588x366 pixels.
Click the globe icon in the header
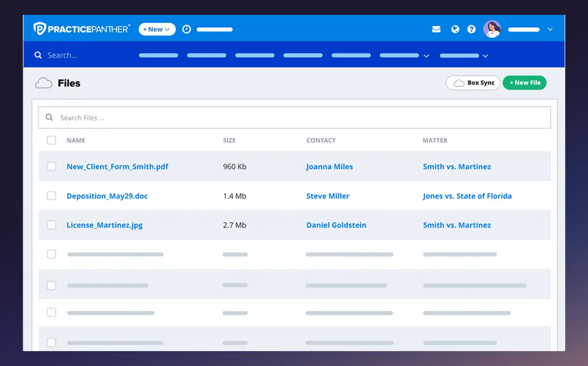point(455,29)
